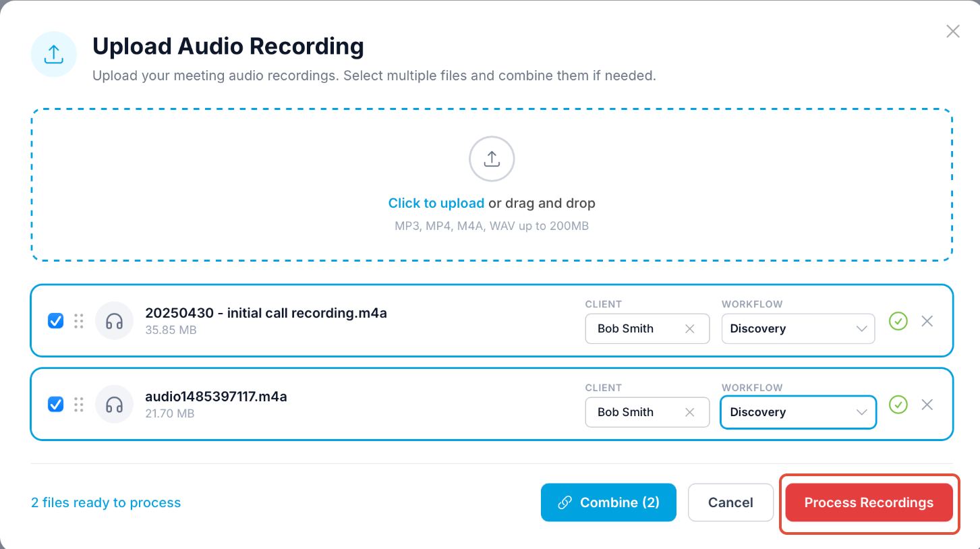The image size is (980, 549).
Task: Click green checkmark status on audio1485397117.m4a
Action: coord(898,405)
